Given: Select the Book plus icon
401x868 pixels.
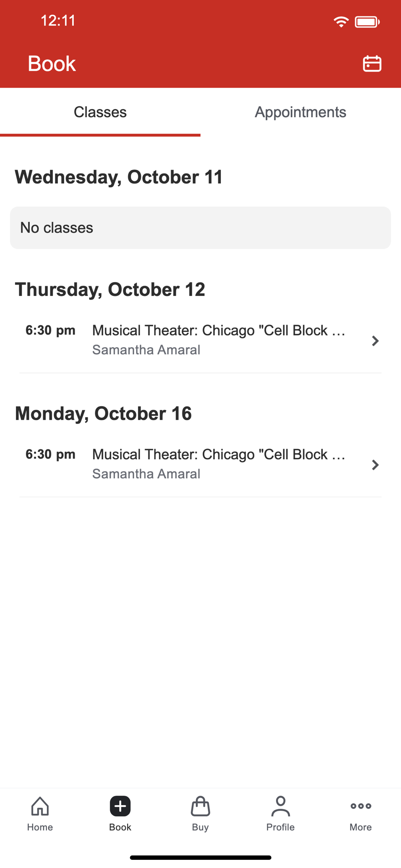Looking at the screenshot, I should (120, 806).
